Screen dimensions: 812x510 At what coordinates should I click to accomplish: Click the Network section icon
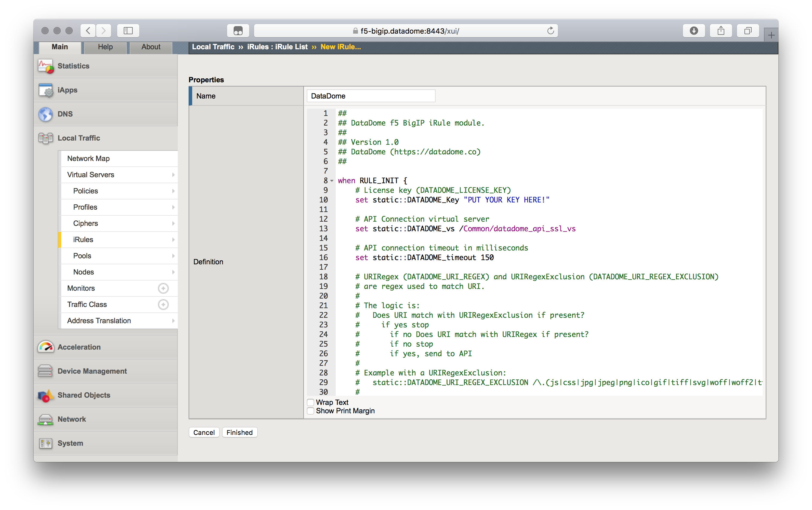click(x=46, y=419)
